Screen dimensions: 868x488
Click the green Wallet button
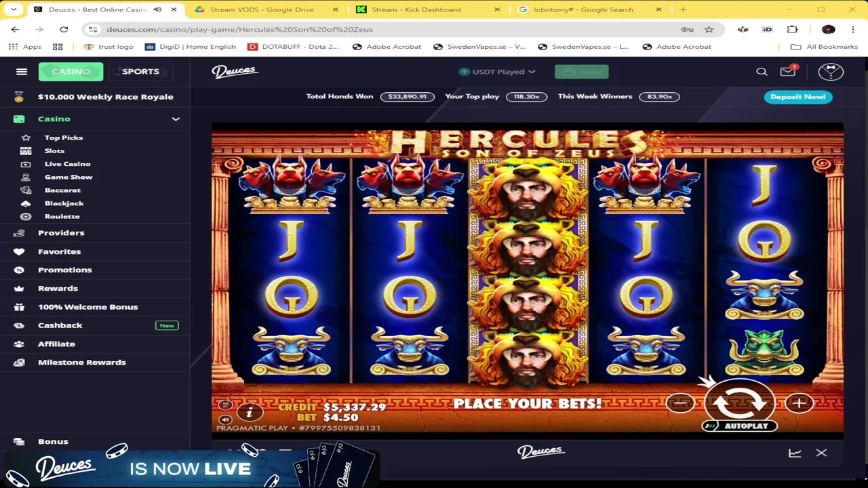(x=581, y=71)
